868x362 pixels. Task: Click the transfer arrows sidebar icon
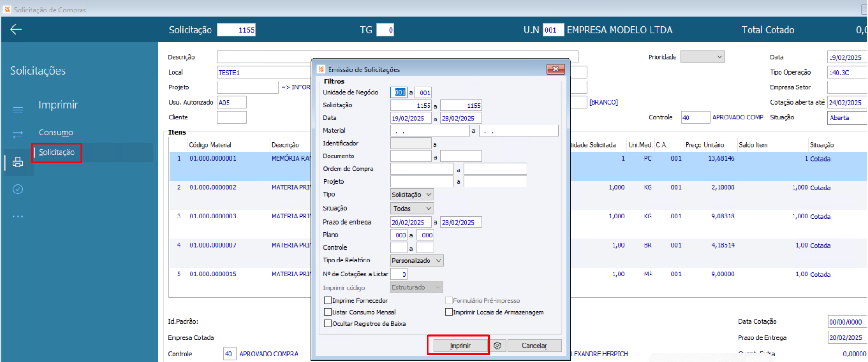[x=18, y=135]
